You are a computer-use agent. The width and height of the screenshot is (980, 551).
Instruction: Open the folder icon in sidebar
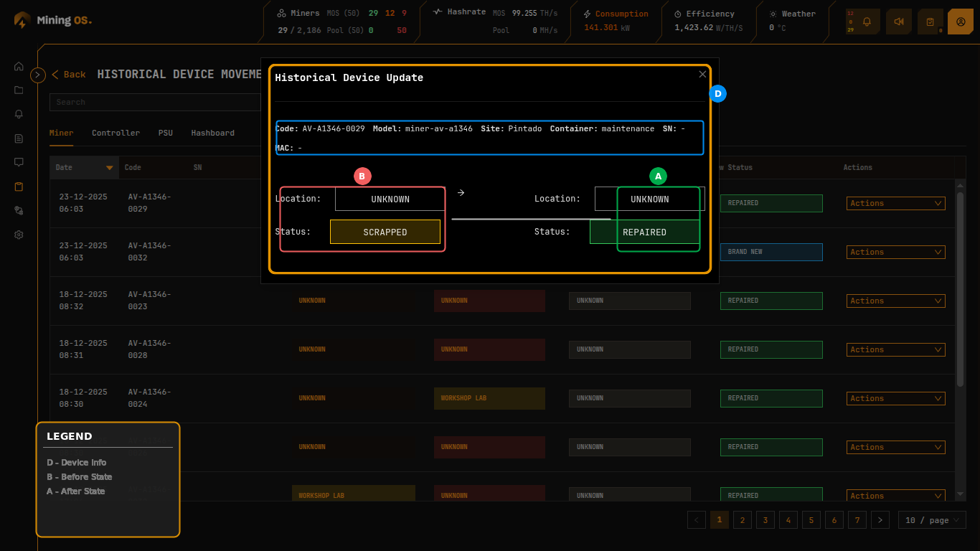pos(19,90)
